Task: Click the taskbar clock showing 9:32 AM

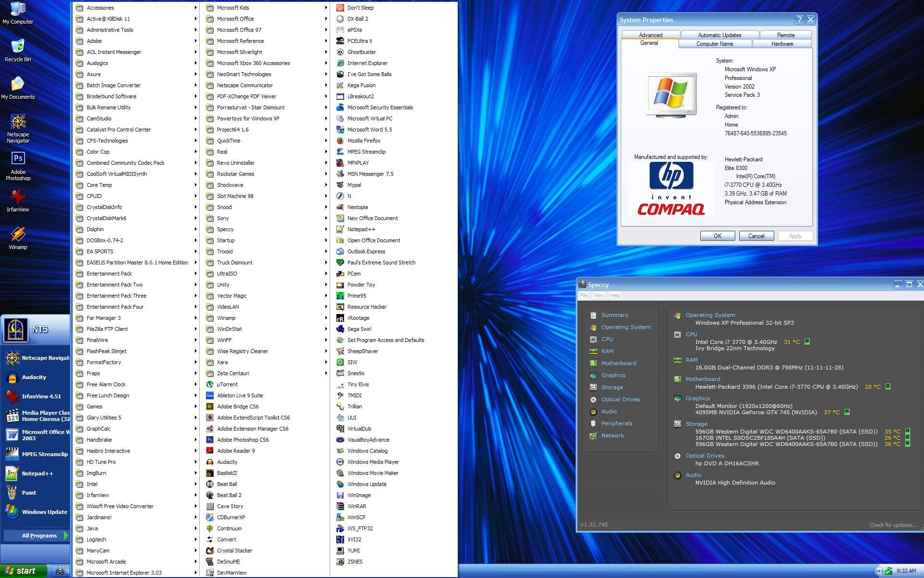Action: tap(906, 571)
